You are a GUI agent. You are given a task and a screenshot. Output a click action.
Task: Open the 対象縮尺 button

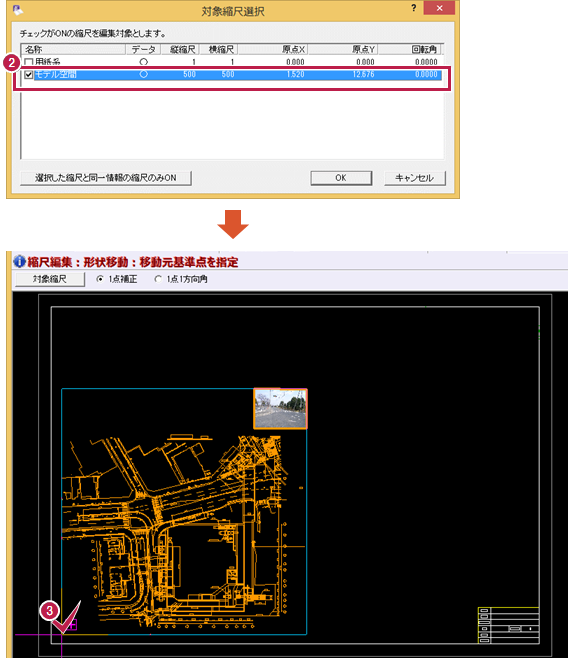(x=50, y=279)
